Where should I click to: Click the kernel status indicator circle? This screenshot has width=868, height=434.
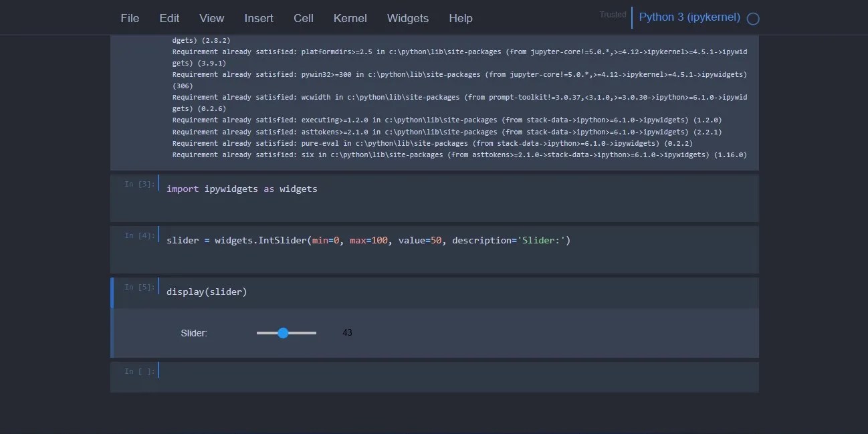click(752, 18)
